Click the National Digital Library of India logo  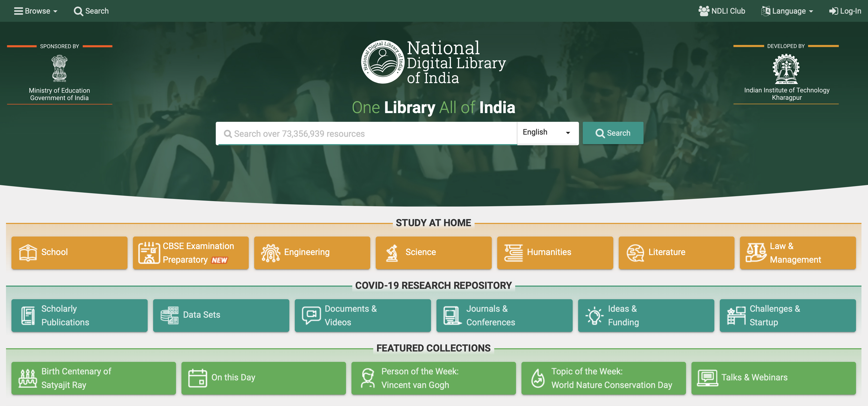coord(433,62)
